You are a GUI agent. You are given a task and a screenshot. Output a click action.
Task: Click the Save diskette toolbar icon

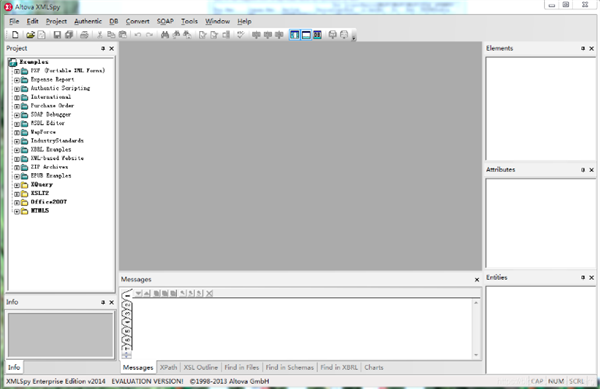(57, 35)
